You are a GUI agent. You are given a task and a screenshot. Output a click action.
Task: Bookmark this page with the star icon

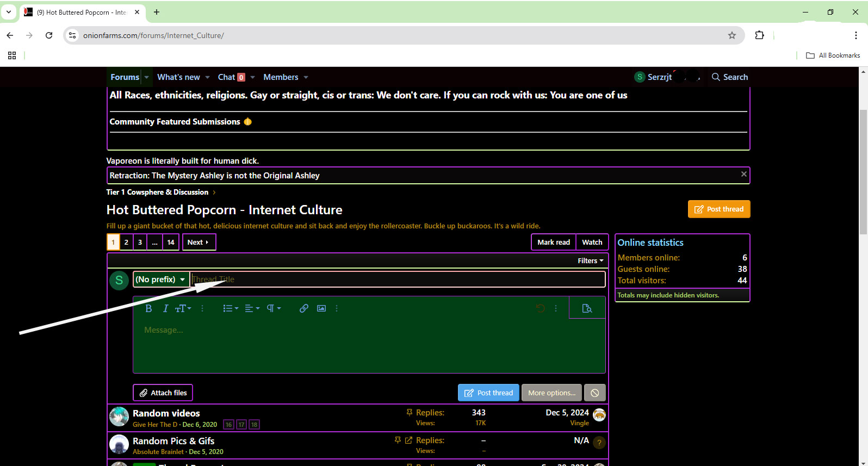(731, 35)
